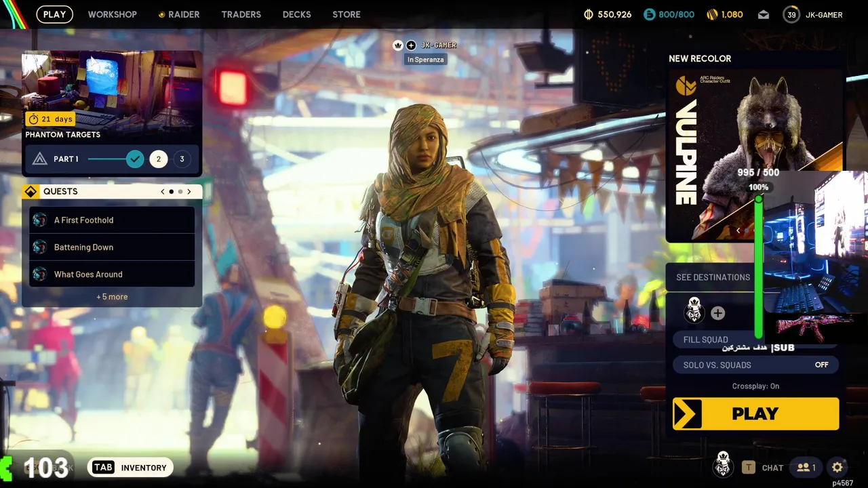868x488 pixels.
Task: Click the Crossplay: On setting text
Action: tap(755, 386)
